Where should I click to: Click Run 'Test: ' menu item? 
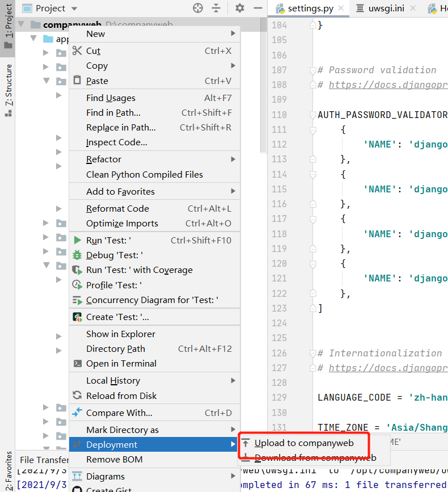155,241
